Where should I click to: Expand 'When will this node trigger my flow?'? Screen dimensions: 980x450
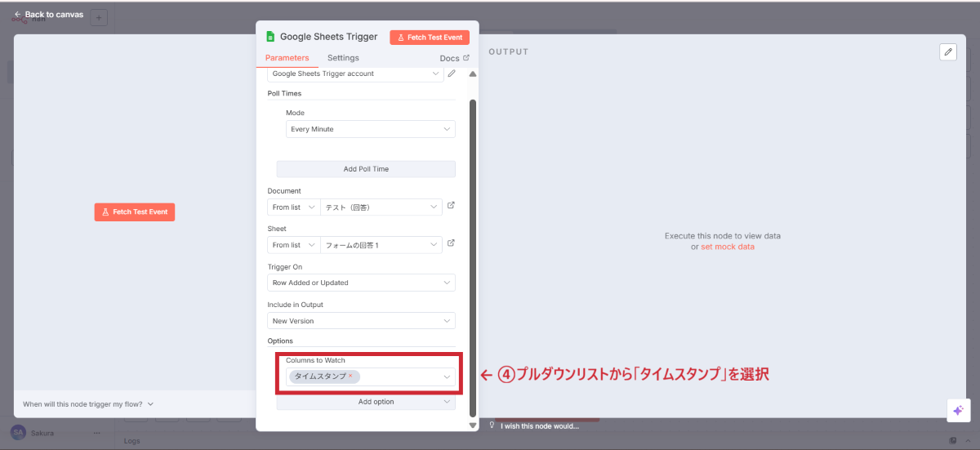tap(88, 404)
